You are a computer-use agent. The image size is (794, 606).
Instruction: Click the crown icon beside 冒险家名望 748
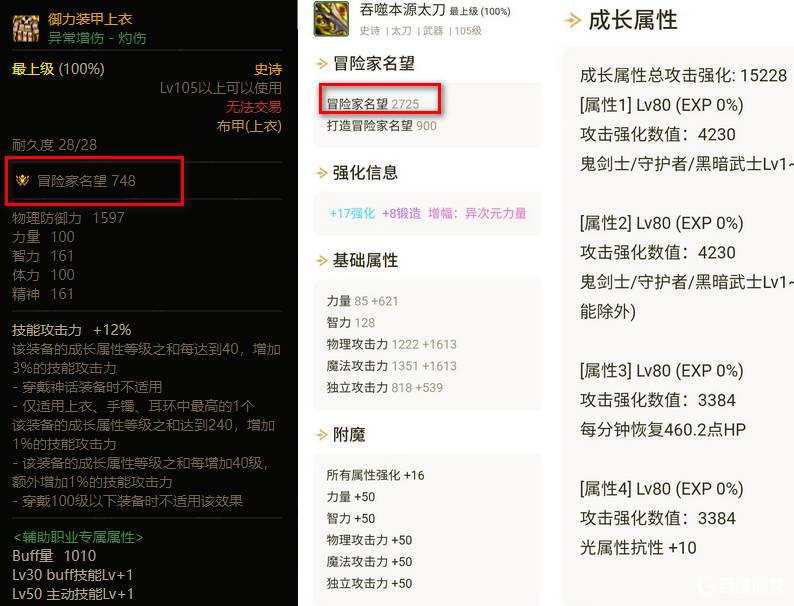click(x=22, y=180)
